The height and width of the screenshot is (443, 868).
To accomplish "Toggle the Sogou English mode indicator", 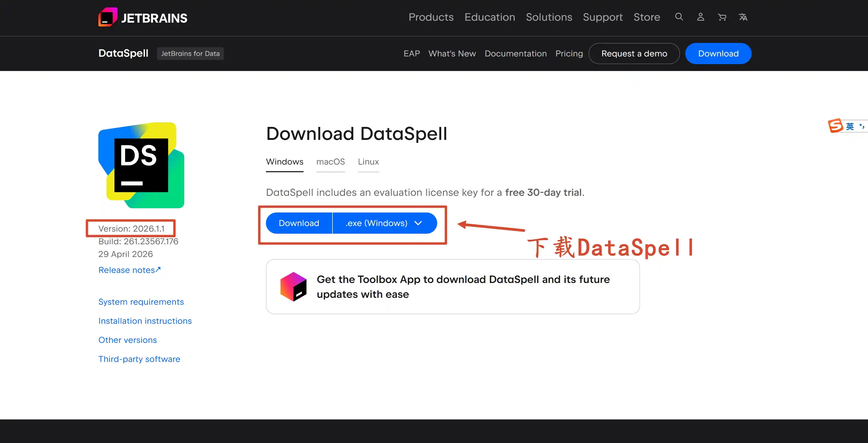I will pyautogui.click(x=850, y=126).
